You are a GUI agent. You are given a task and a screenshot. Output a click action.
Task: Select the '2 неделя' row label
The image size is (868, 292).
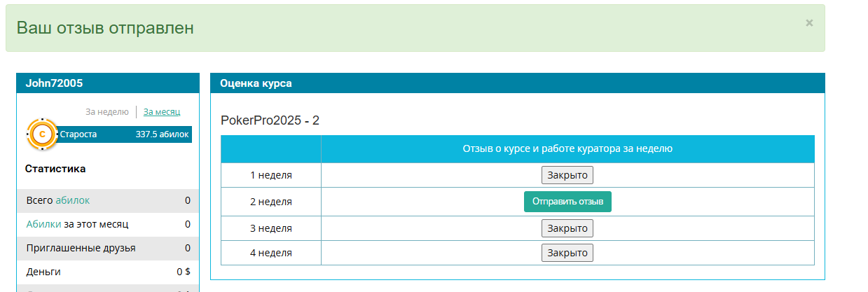pos(271,202)
